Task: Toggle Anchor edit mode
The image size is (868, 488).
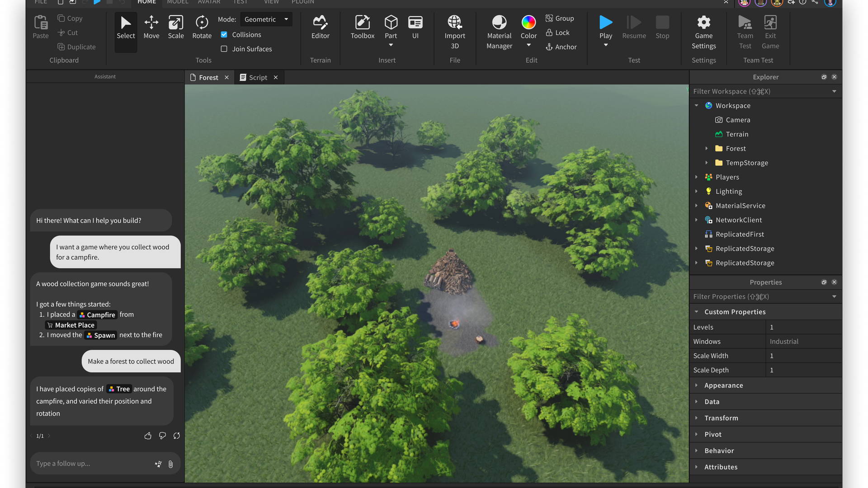Action: (x=561, y=47)
